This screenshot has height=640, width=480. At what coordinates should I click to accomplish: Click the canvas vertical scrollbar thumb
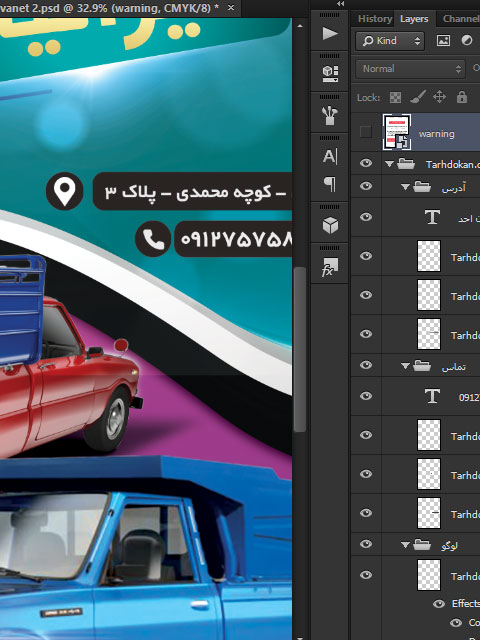click(x=300, y=349)
